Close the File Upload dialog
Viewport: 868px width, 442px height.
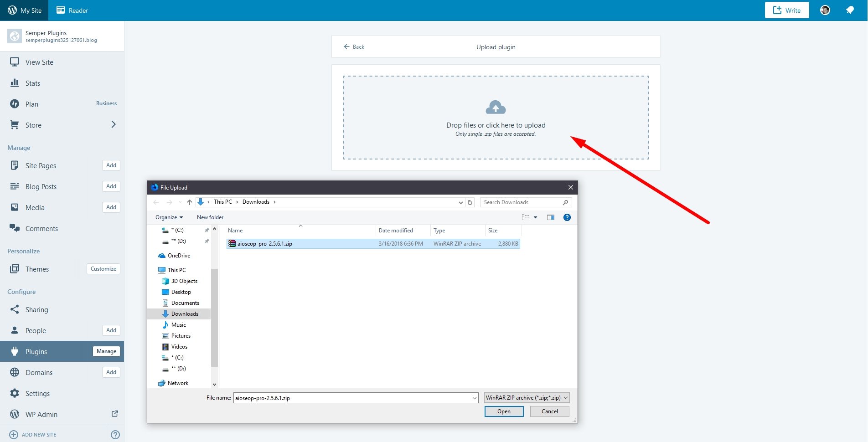[x=570, y=187]
